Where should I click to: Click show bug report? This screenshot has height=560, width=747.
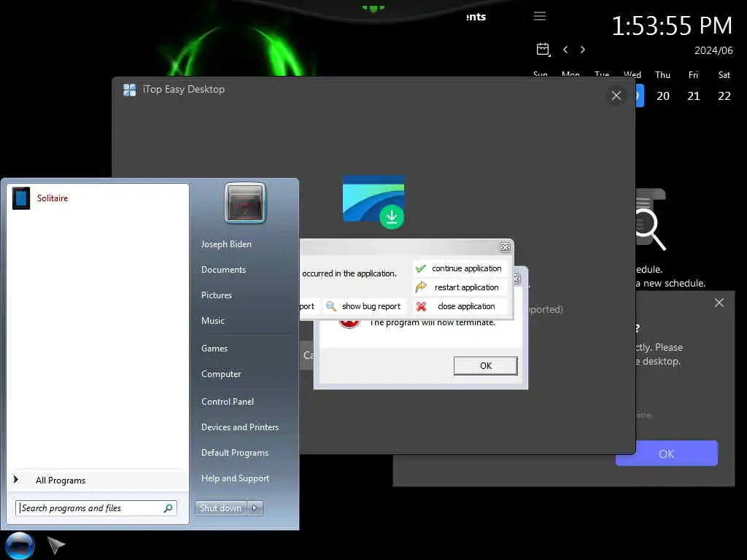[x=365, y=306]
